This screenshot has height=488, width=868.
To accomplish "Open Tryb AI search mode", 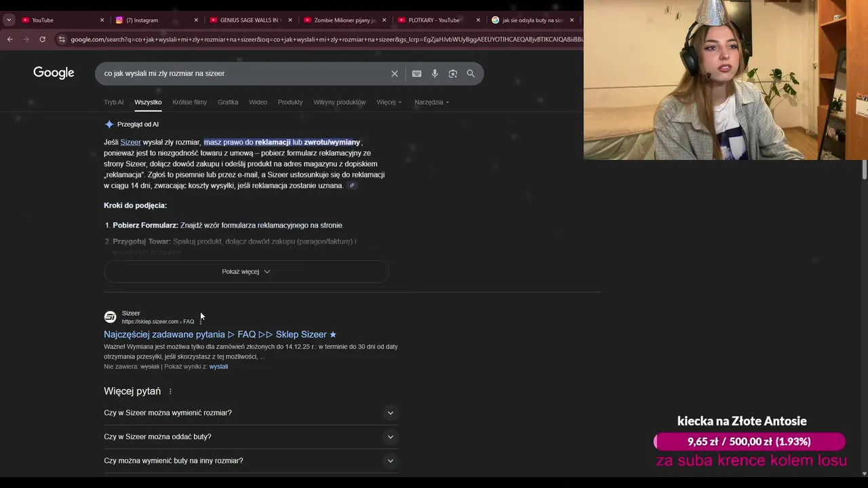I will point(113,102).
